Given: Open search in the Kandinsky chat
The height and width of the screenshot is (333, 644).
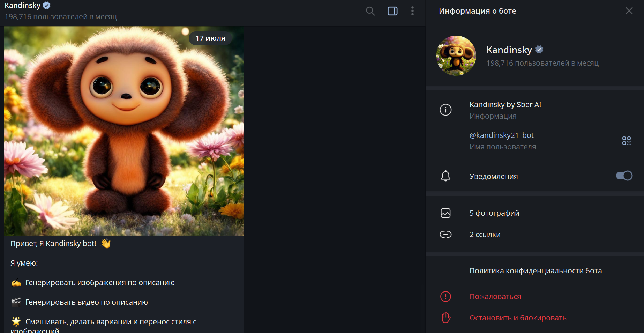Looking at the screenshot, I should point(370,11).
